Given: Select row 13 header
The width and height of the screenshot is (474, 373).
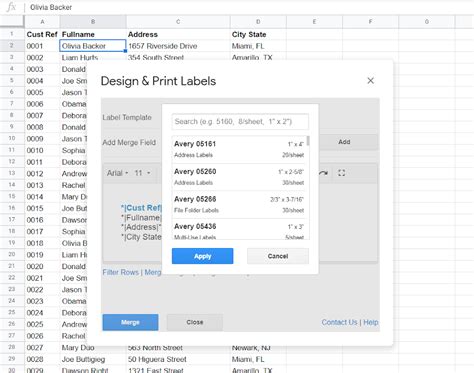Looking at the screenshot, I should pos(12,173).
